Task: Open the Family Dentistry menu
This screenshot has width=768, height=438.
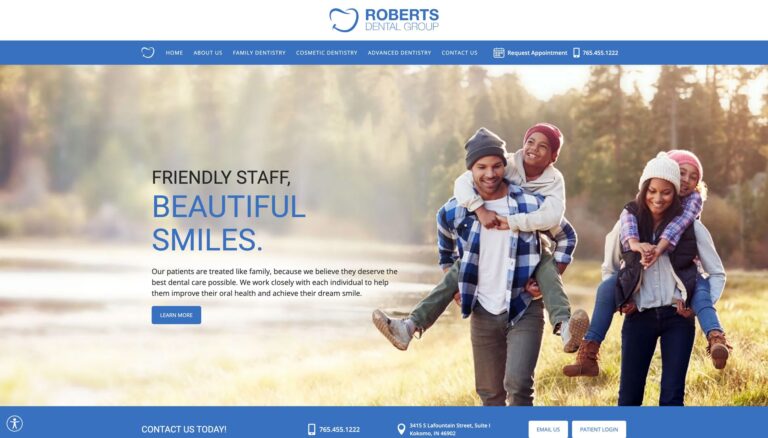Action: pos(259,53)
